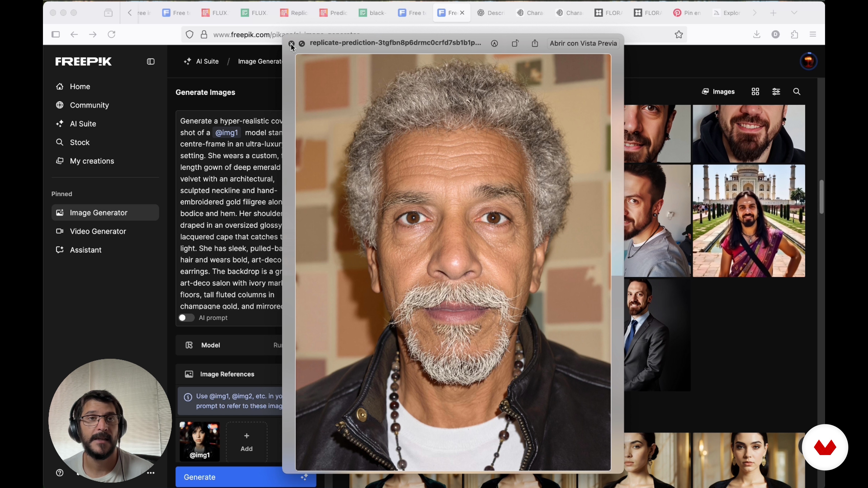Switch gallery to grid view icon
This screenshot has width=868, height=488.
[755, 91]
